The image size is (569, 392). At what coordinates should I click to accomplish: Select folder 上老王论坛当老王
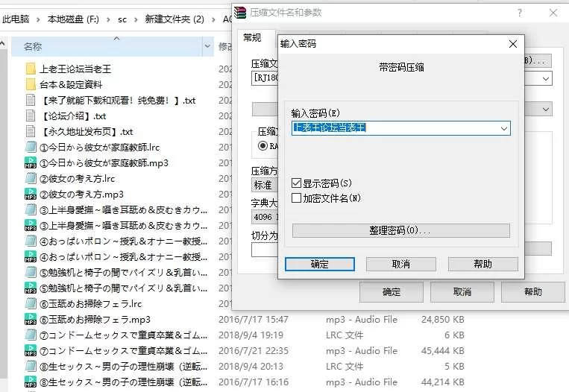(x=75, y=69)
